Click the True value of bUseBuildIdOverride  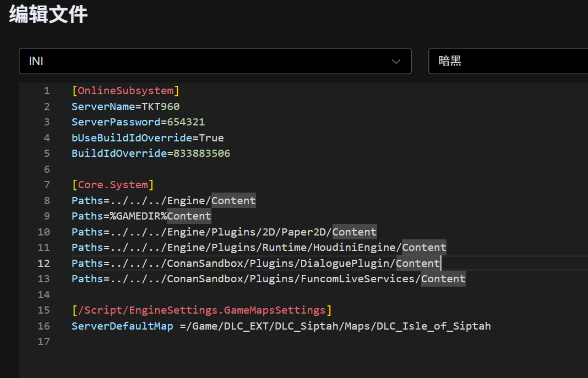coord(211,138)
